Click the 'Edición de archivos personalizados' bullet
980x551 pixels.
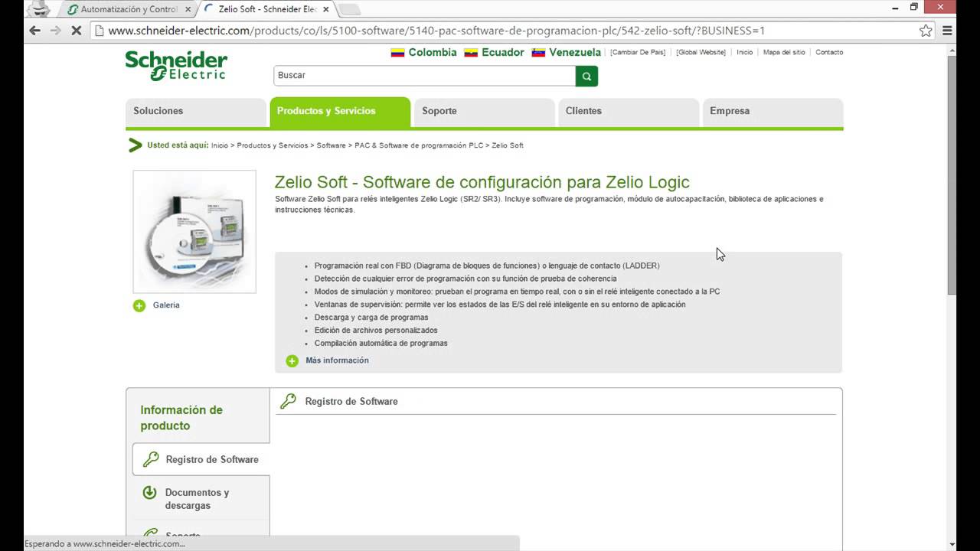click(376, 331)
